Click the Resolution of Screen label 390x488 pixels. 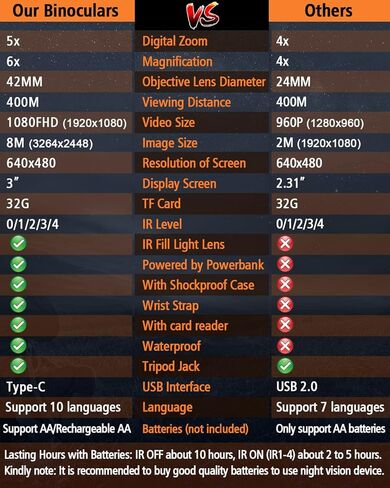194,163
